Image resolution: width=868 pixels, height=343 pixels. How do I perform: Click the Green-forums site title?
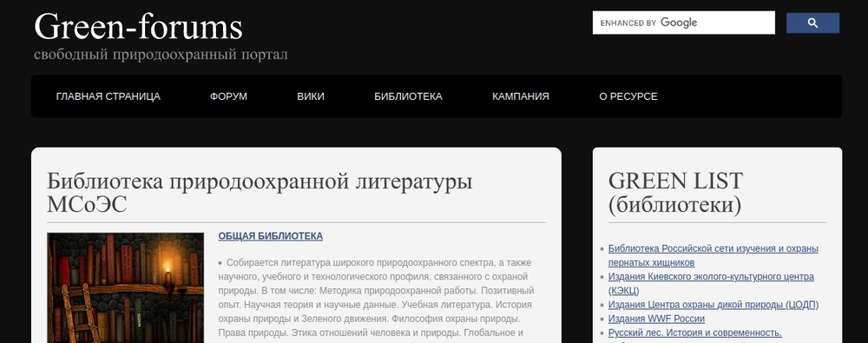138,27
